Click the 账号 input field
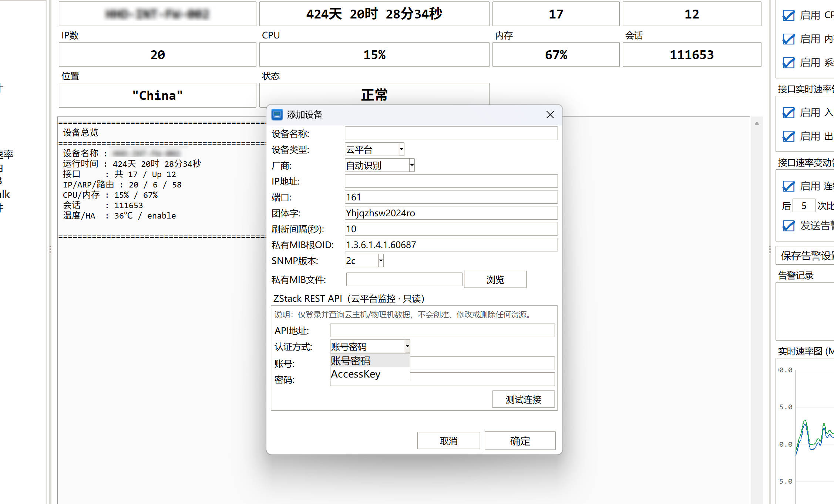This screenshot has height=504, width=834. click(482, 363)
